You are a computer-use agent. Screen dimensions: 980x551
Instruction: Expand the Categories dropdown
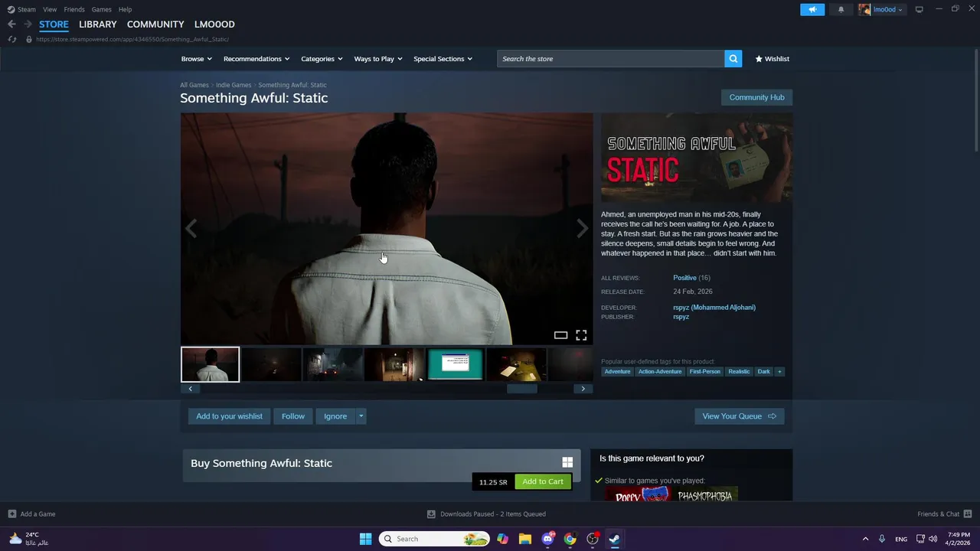322,59
